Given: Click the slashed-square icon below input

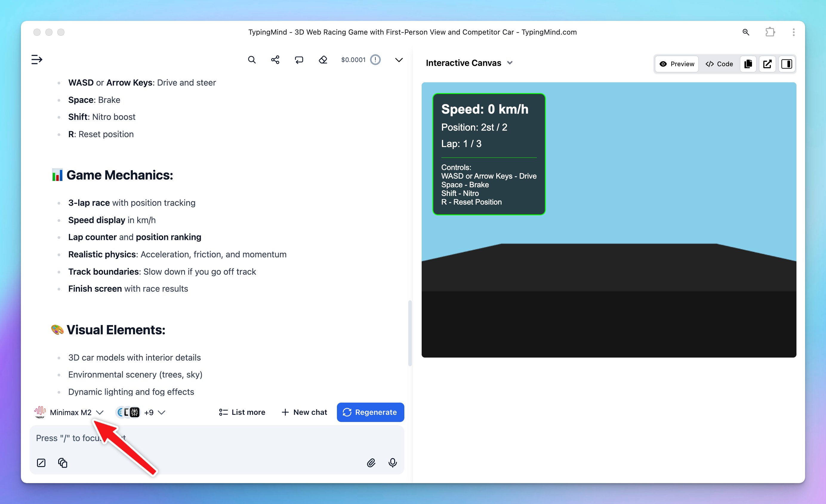Looking at the screenshot, I should [41, 463].
